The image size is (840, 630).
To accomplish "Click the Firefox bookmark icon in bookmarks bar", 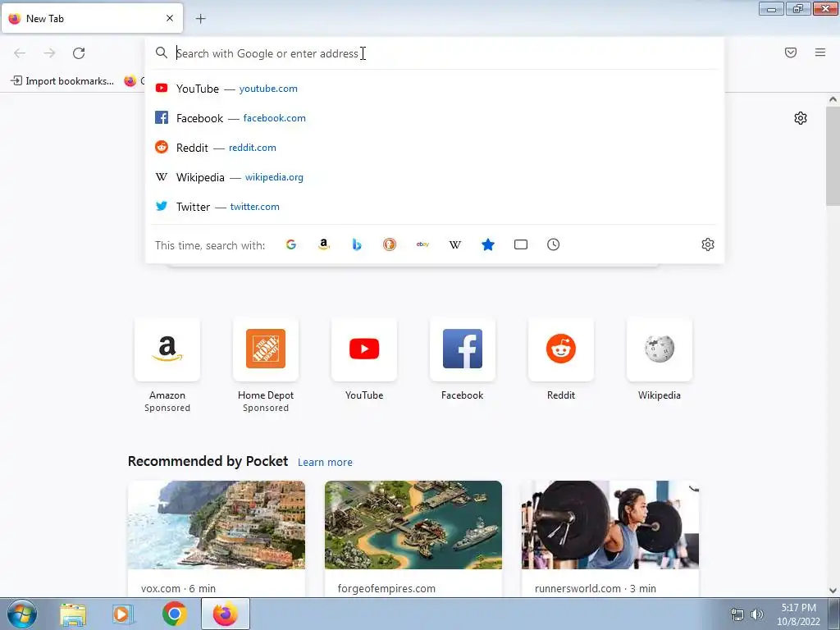I will click(x=130, y=81).
